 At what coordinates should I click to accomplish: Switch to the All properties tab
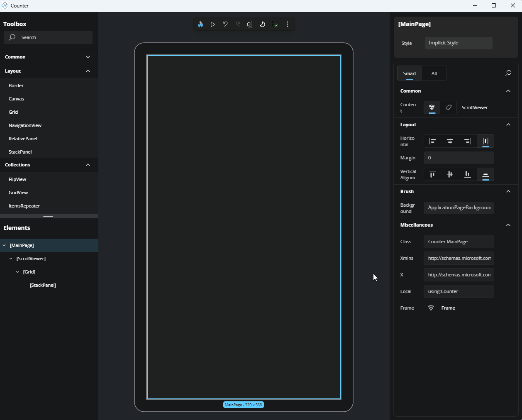click(434, 73)
